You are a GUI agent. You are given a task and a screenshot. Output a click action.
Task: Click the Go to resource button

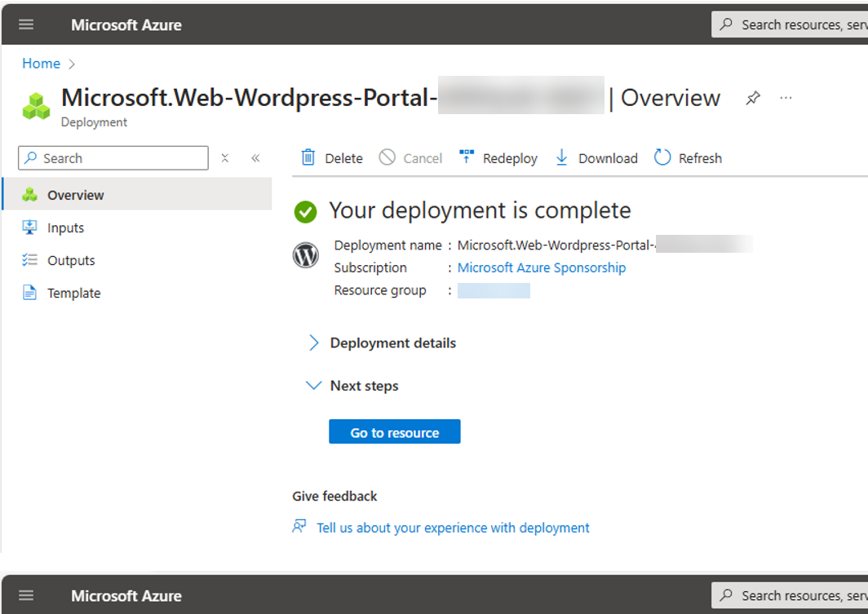(395, 431)
